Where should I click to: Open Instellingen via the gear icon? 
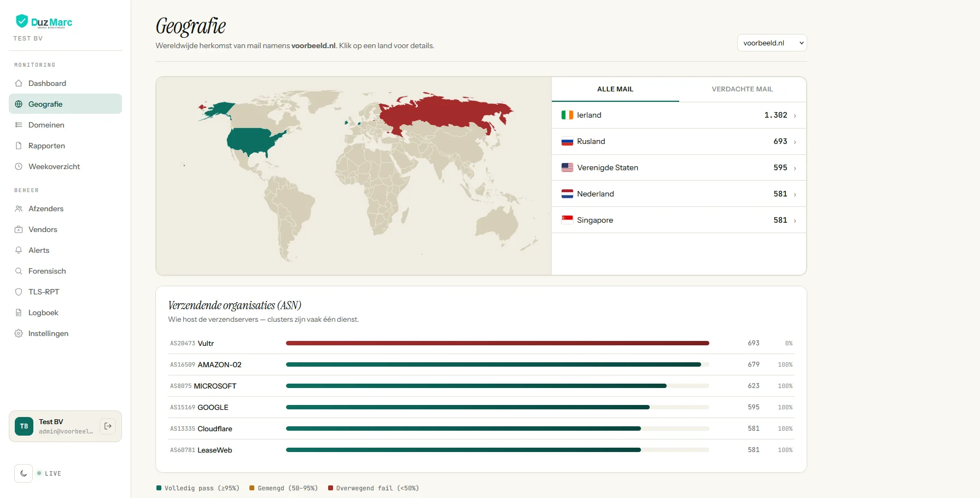(x=19, y=333)
